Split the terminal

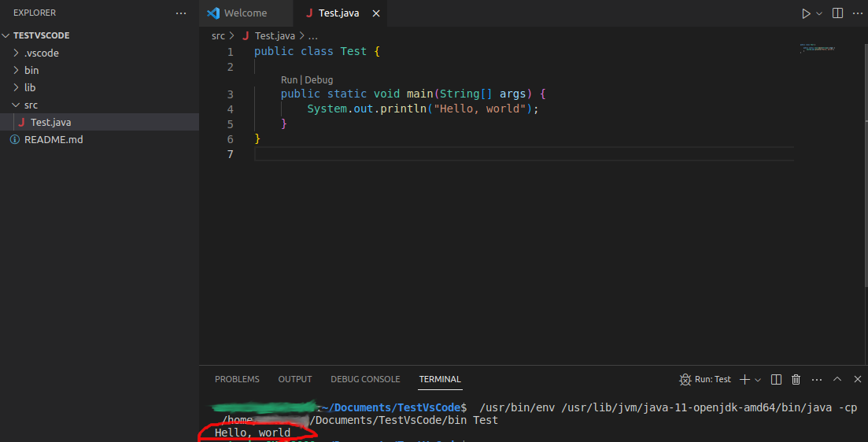776,380
